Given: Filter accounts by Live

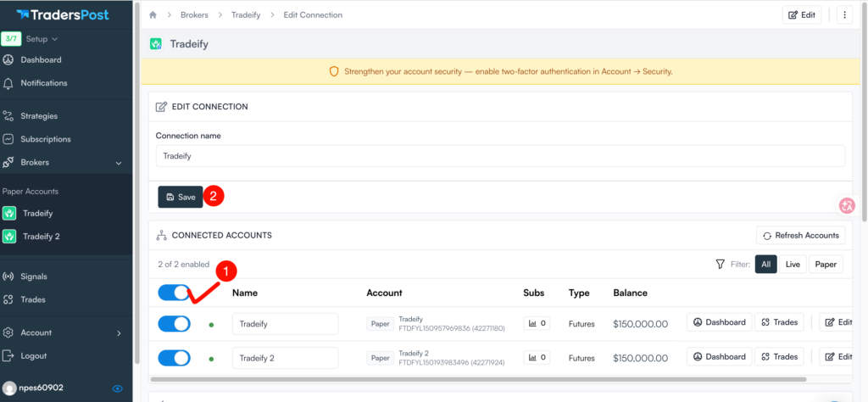Looking at the screenshot, I should (x=793, y=265).
